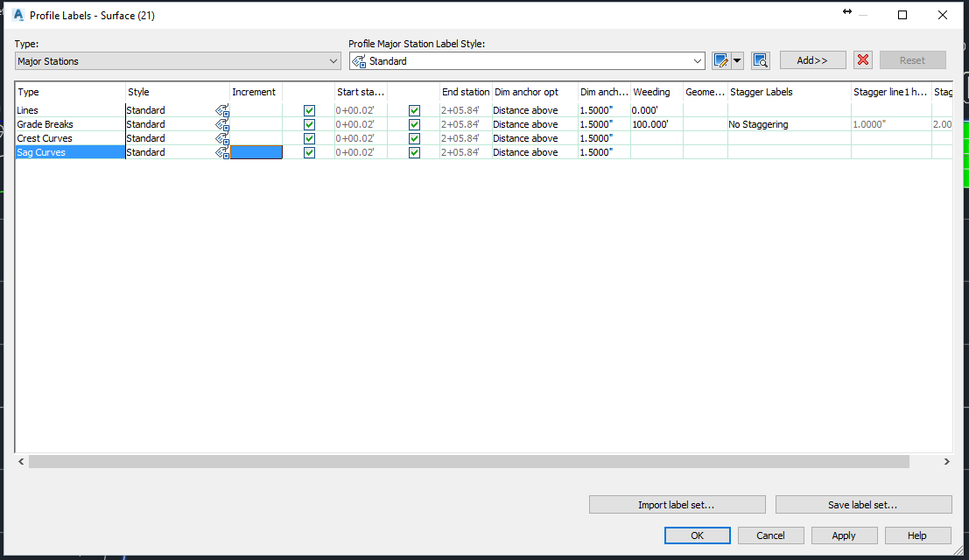Click Save label set button
Image resolution: width=969 pixels, height=560 pixels.
[863, 504]
